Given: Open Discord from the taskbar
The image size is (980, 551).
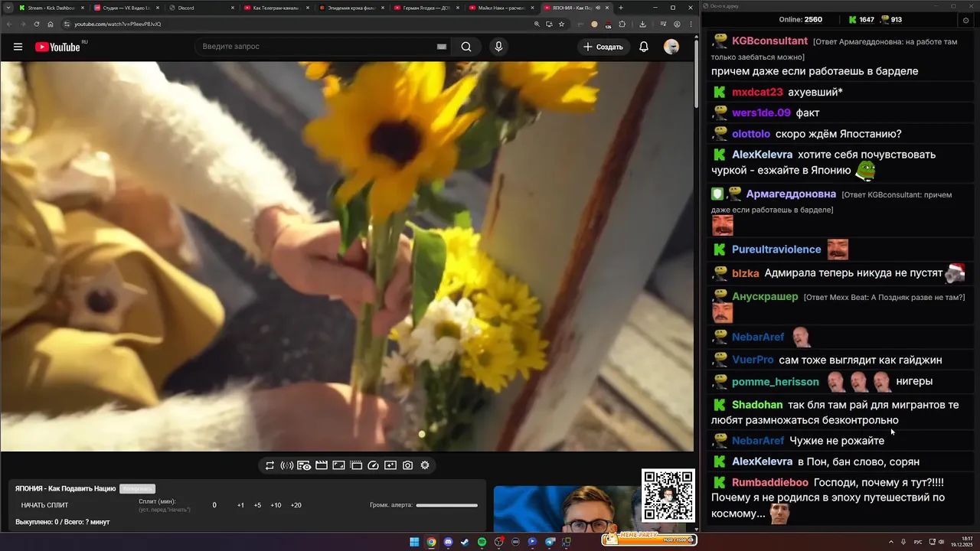Looking at the screenshot, I should coord(448,542).
